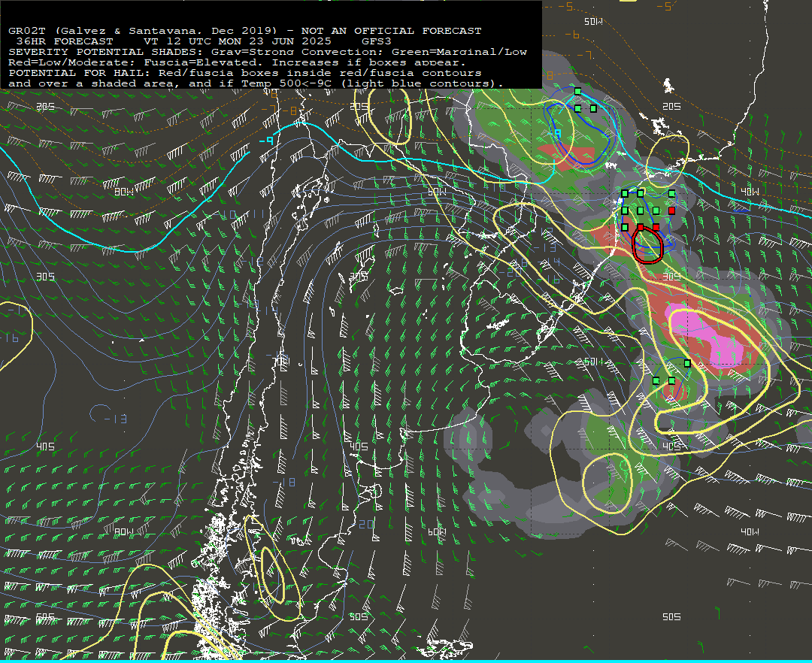The width and height of the screenshot is (812, 663).
Task: Click the 'VT 12 UTC MON 23 JUN 2025' valid time
Action: 237,41
